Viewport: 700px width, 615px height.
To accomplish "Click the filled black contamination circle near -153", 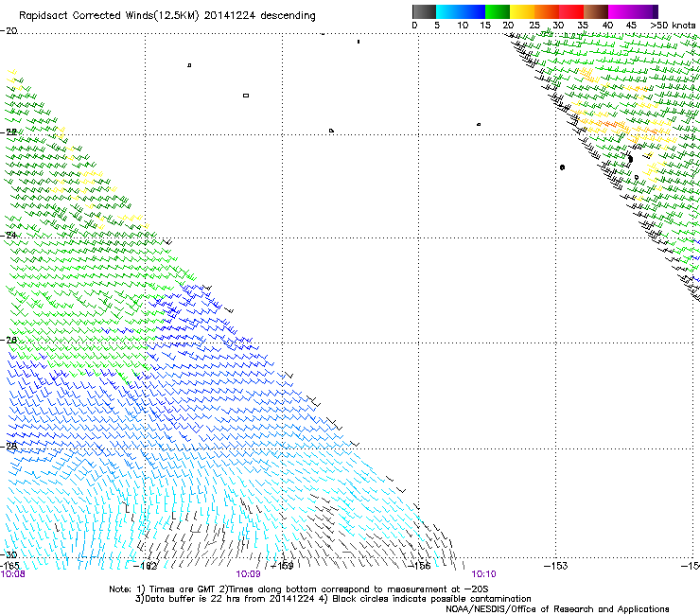I will (562, 167).
